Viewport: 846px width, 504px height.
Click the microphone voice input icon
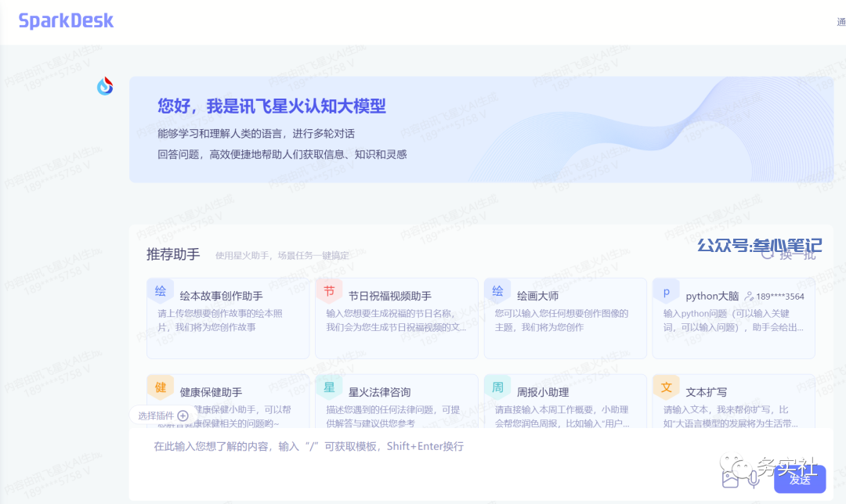(754, 479)
